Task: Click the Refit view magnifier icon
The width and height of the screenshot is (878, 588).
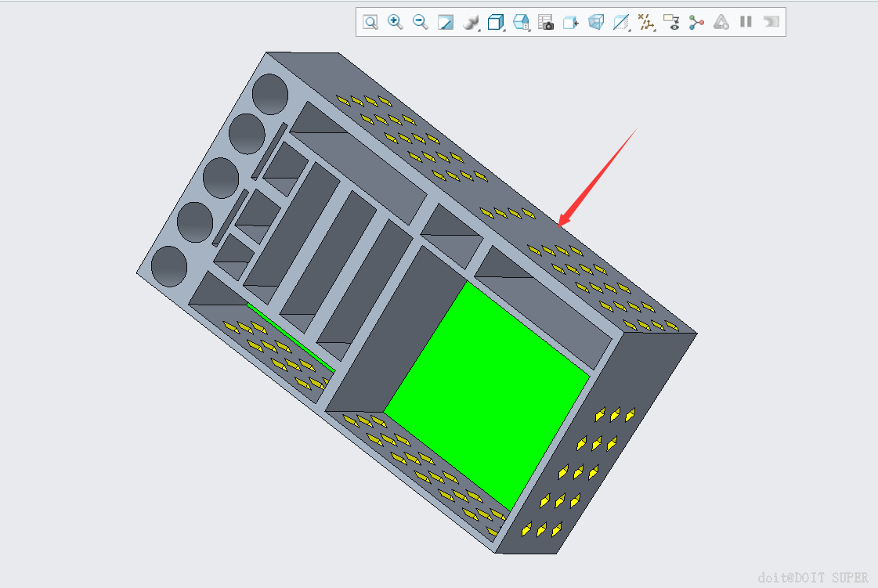Action: tap(370, 23)
